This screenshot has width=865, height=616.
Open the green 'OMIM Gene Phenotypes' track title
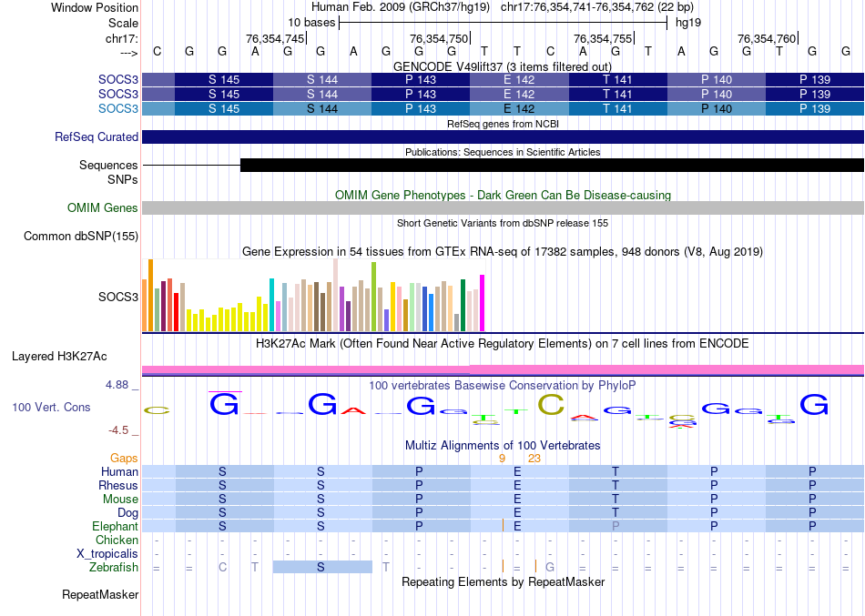[503, 196]
